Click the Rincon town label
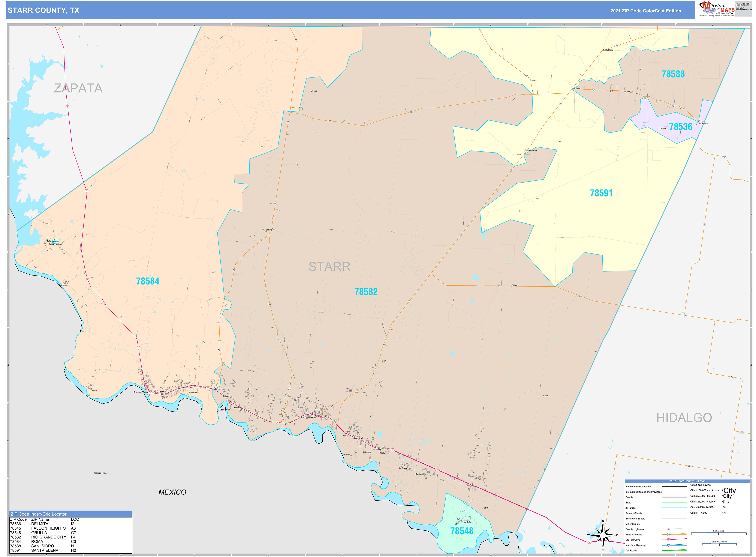This screenshot has width=756, height=557. click(514, 285)
